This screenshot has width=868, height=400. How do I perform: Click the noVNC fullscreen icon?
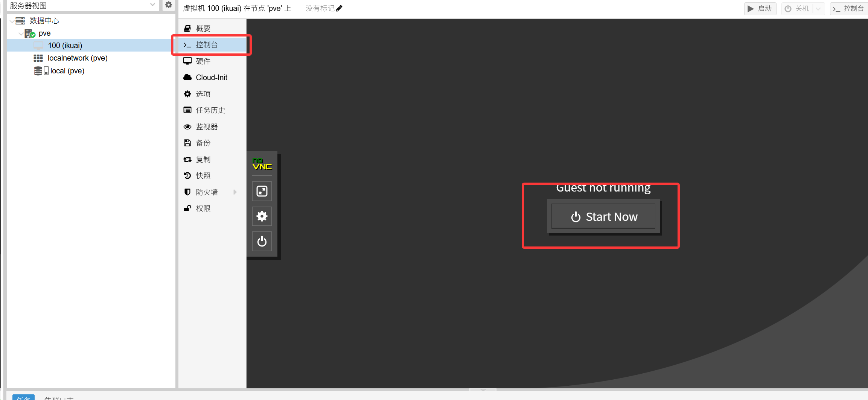262,191
